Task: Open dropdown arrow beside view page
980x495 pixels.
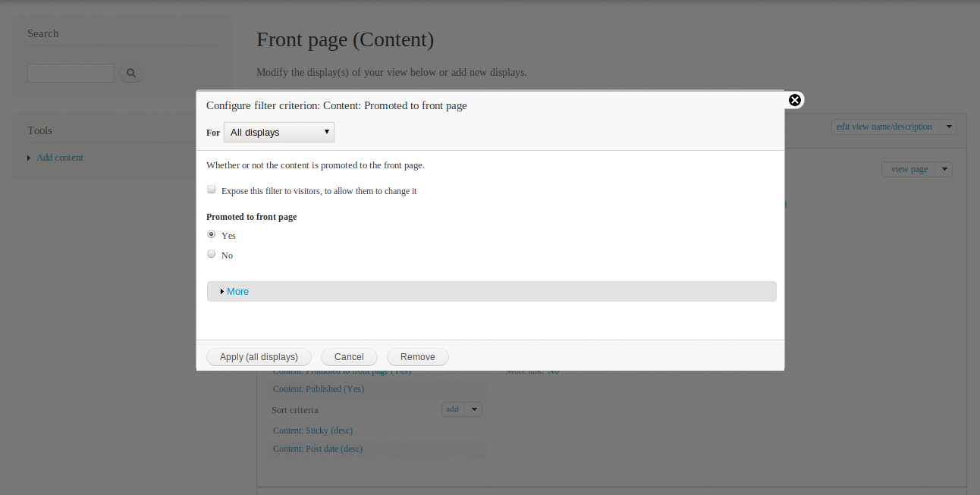Action: tap(944, 169)
